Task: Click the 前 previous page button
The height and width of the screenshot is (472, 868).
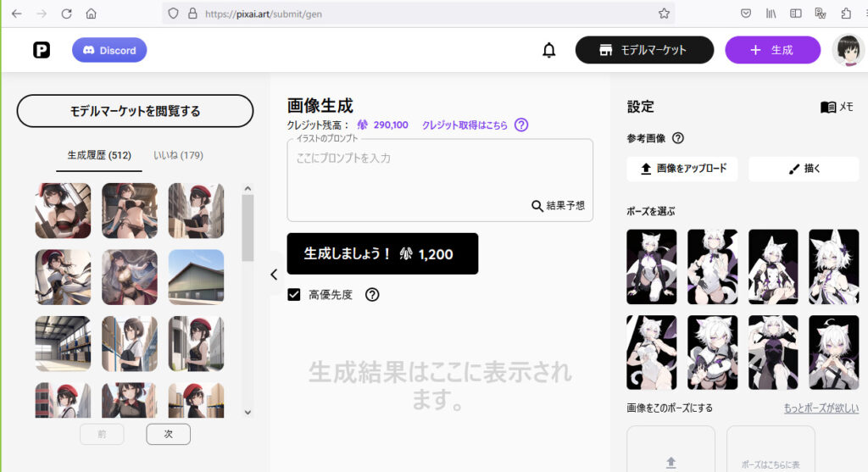Action: coord(102,435)
